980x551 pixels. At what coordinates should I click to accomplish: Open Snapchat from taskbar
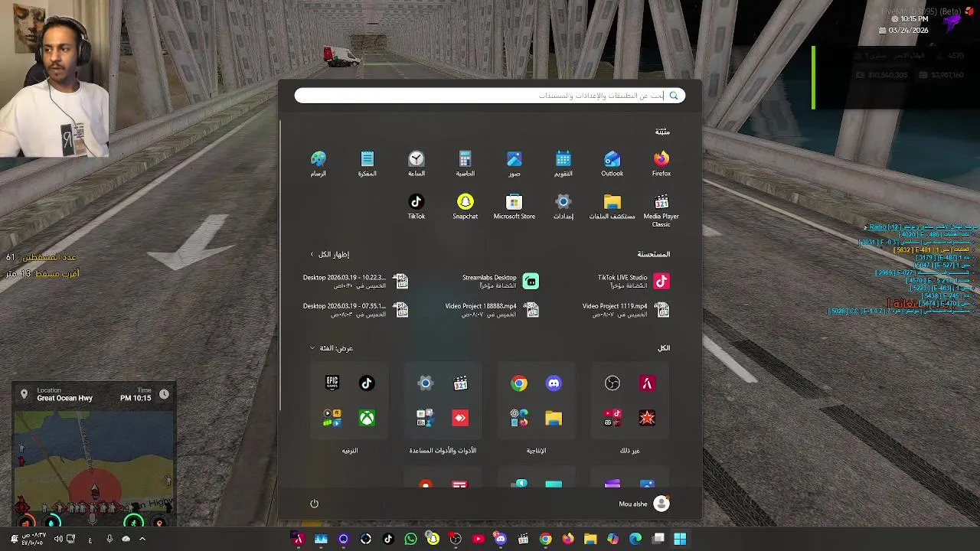(x=433, y=539)
